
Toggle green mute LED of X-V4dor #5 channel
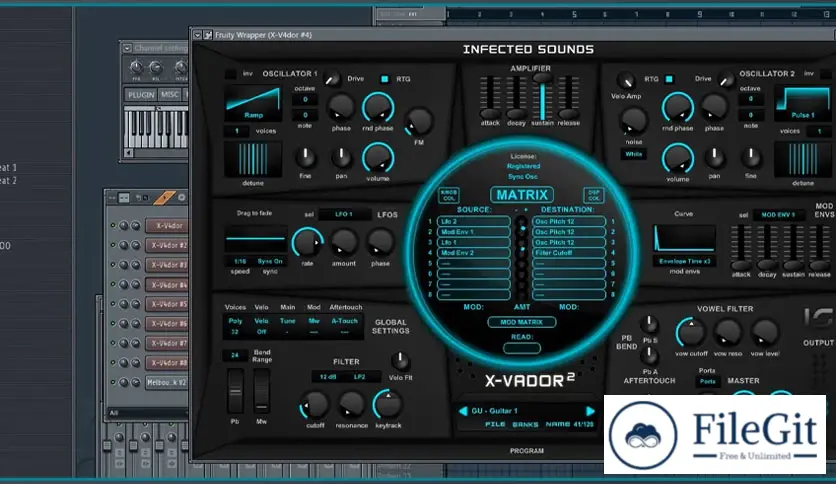pos(112,304)
